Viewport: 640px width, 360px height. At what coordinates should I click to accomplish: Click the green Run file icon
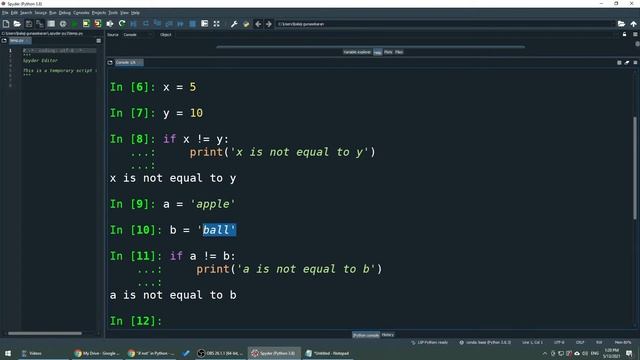[x=74, y=24]
